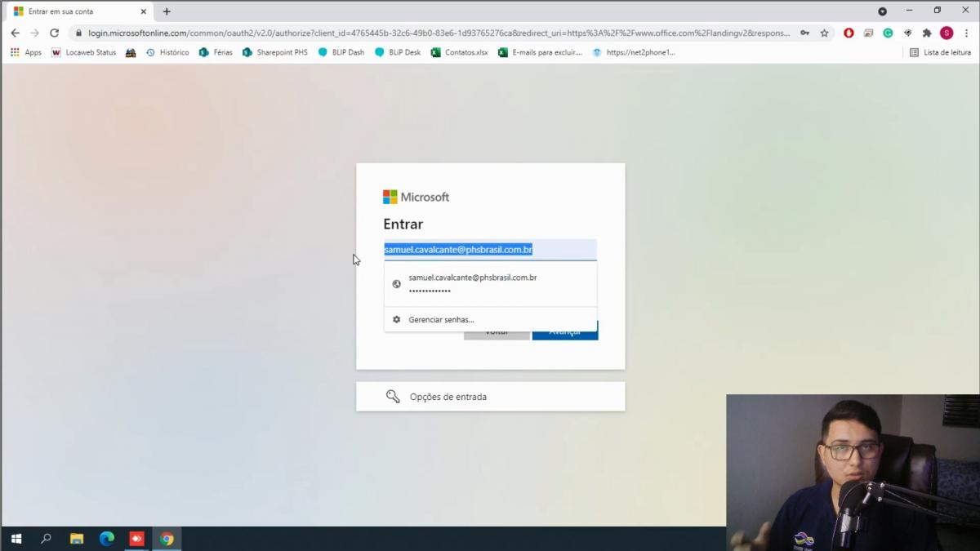Open Gerenciar senhas option
The height and width of the screenshot is (551, 980).
(490, 319)
